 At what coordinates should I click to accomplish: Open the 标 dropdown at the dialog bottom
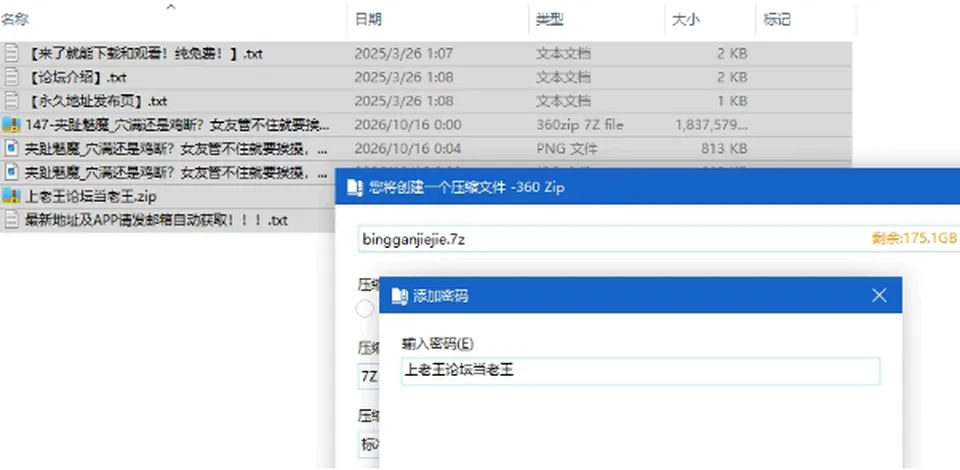(369, 445)
